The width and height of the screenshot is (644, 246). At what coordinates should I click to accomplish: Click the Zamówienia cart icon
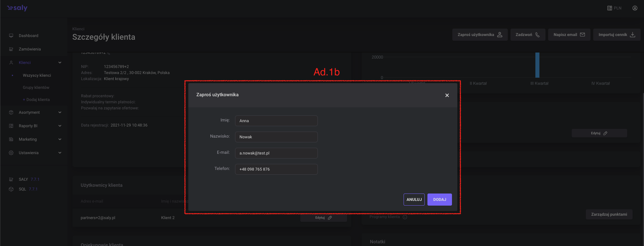(11, 49)
